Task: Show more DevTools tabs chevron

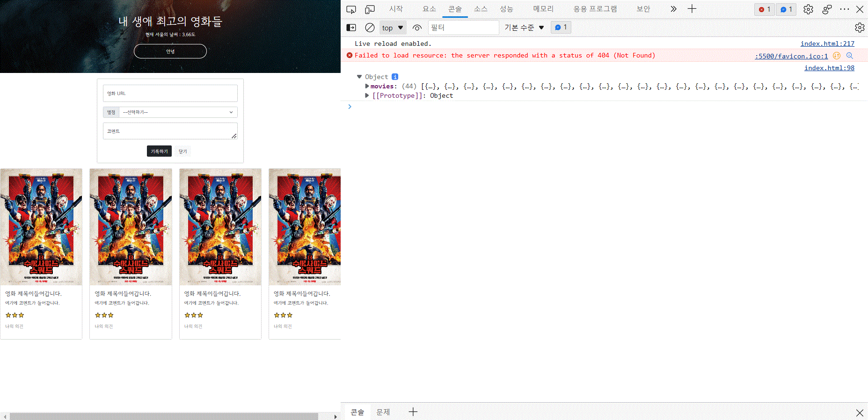Action: pyautogui.click(x=673, y=9)
